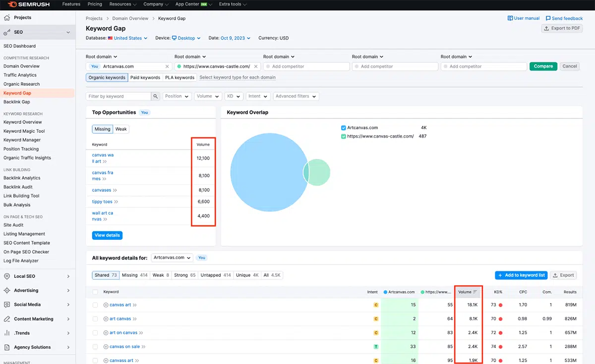595x364 pixels.
Task: Click Export to PDF button
Action: [562, 28]
